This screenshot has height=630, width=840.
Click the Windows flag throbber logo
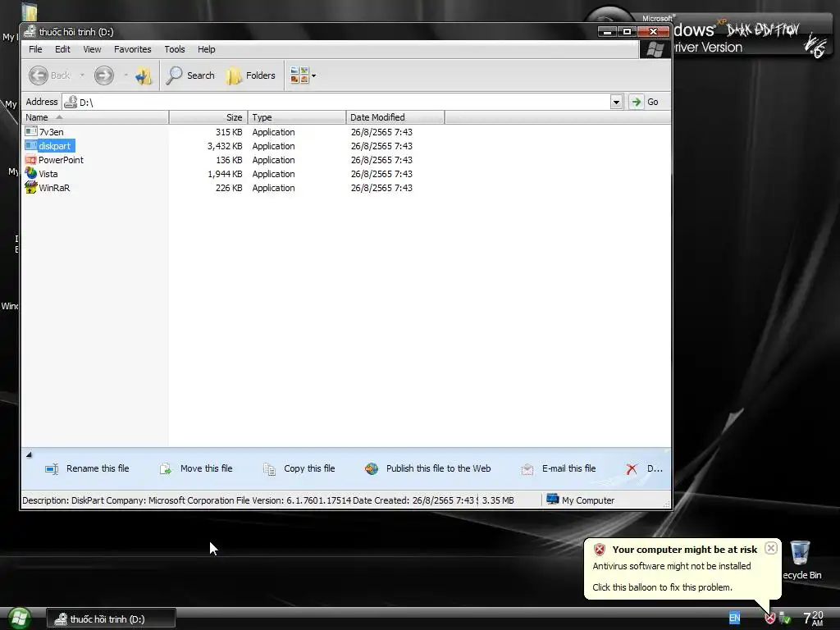pos(655,49)
